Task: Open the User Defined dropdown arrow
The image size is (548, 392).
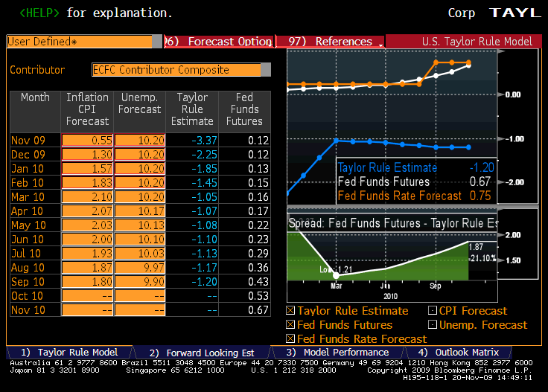Action: 156,42
